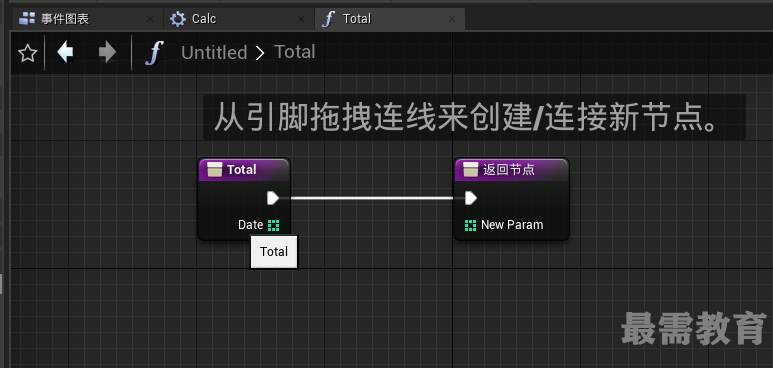
Task: Click Total in the breadcrumb
Action: click(x=294, y=52)
